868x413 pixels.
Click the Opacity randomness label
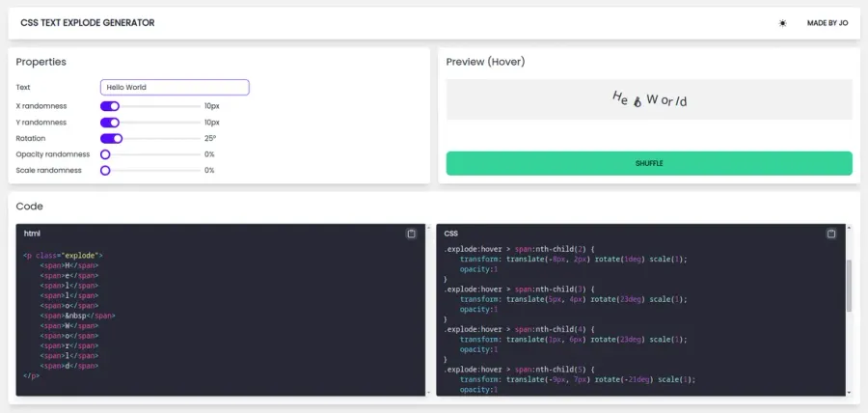(x=53, y=154)
